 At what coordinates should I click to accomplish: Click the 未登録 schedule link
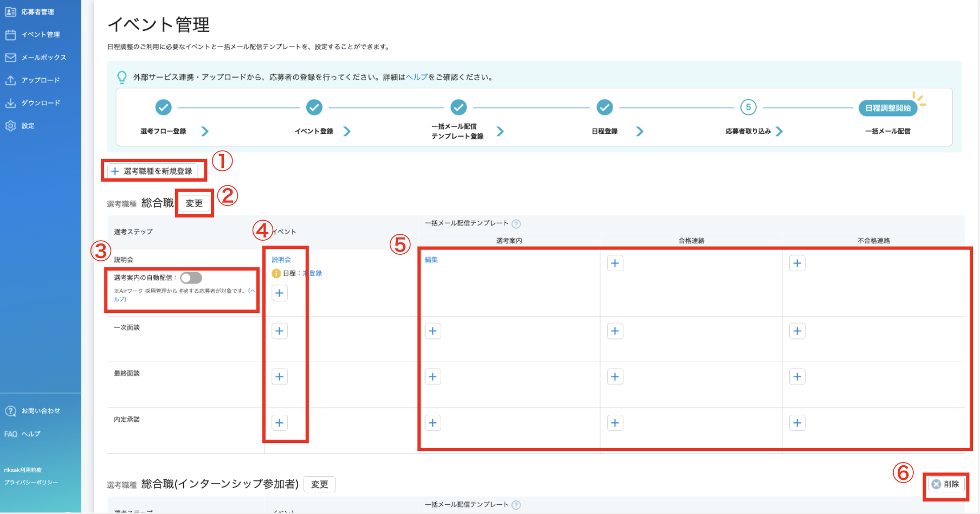(x=312, y=273)
